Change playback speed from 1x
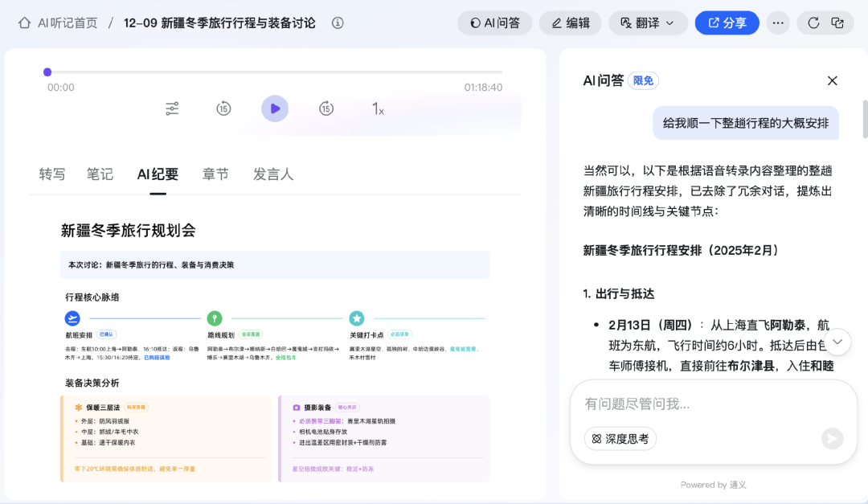This screenshot has height=504, width=868. (x=378, y=109)
